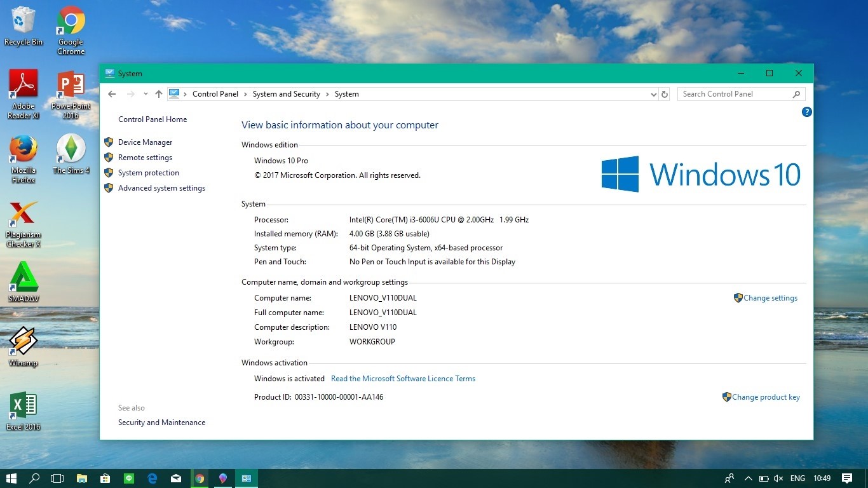Click Change product key link
The height and width of the screenshot is (488, 868).
[766, 397]
